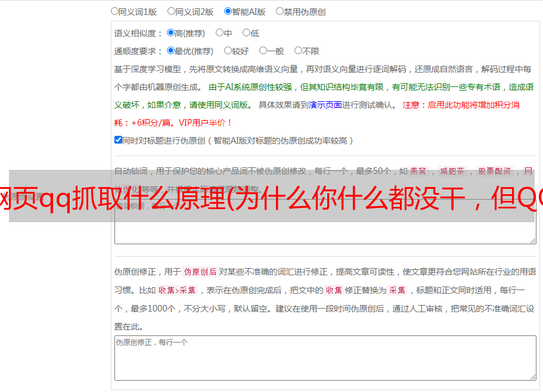Click the 燕窝 example keyword tag
543x392 pixels.
tap(418, 171)
